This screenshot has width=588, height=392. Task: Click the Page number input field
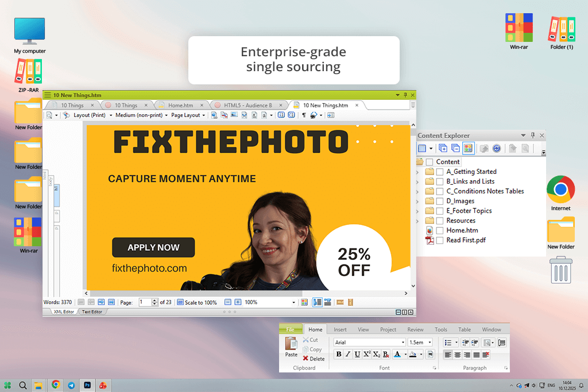pos(145,302)
